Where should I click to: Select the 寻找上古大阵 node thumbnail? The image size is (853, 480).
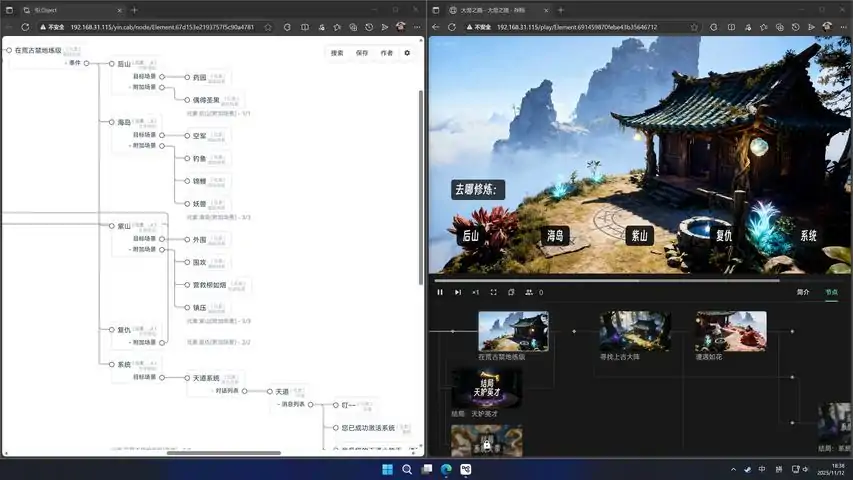tap(634, 331)
